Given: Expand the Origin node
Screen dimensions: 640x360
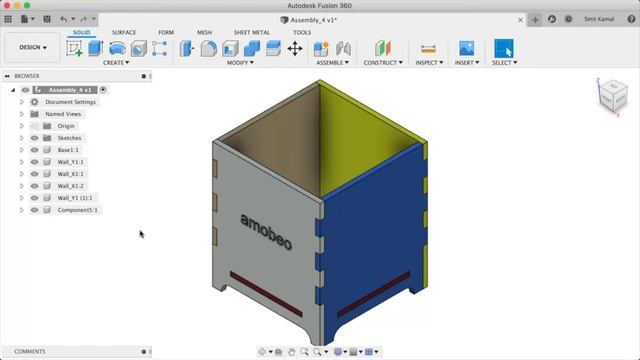Looking at the screenshot, I should [x=22, y=126].
